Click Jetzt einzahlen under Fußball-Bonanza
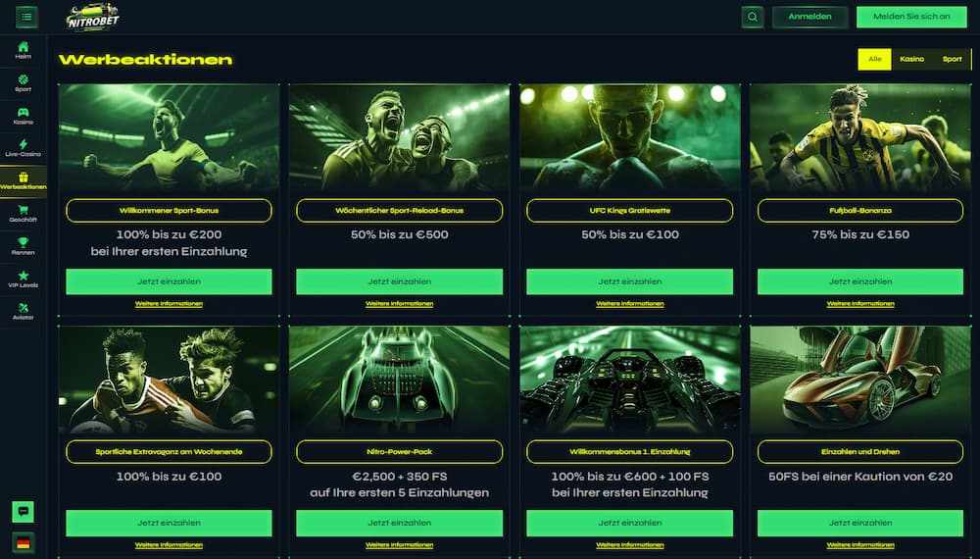Image resolution: width=980 pixels, height=559 pixels. 860,281
